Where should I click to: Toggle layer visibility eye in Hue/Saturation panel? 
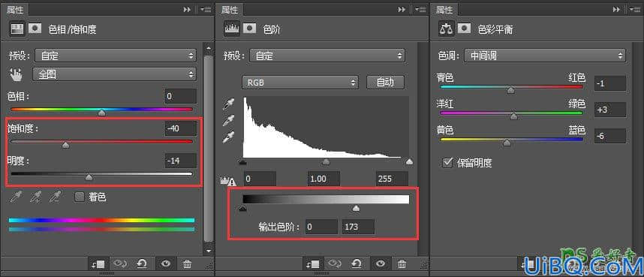[166, 264]
